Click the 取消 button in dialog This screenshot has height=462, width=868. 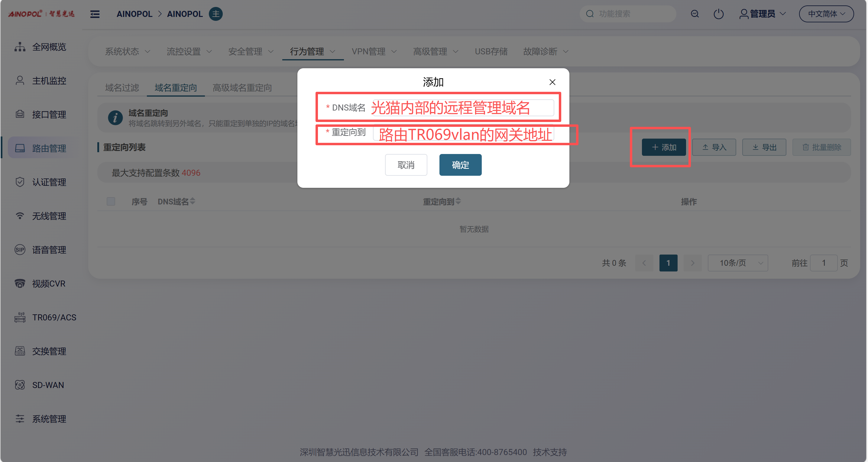(x=406, y=165)
